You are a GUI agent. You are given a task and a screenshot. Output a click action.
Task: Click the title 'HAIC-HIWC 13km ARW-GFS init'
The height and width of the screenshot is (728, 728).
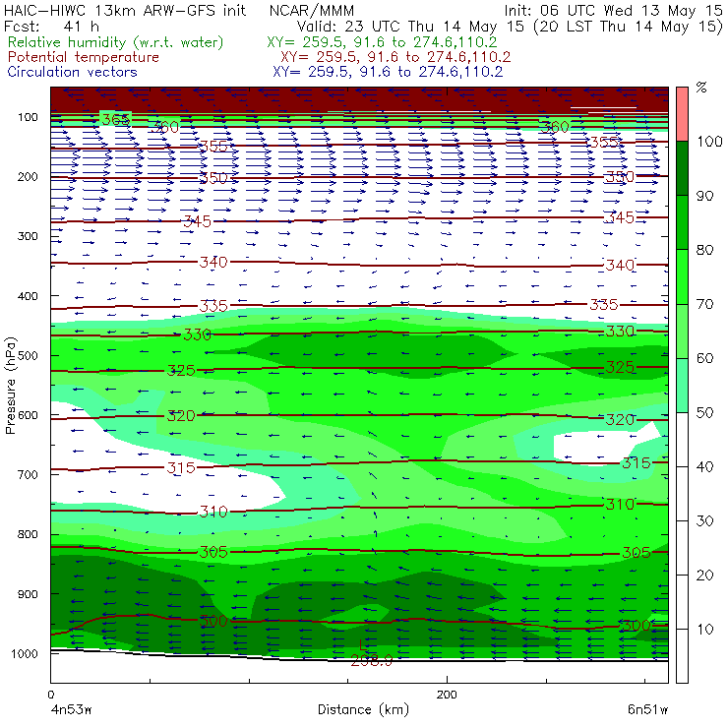pyautogui.click(x=125, y=11)
